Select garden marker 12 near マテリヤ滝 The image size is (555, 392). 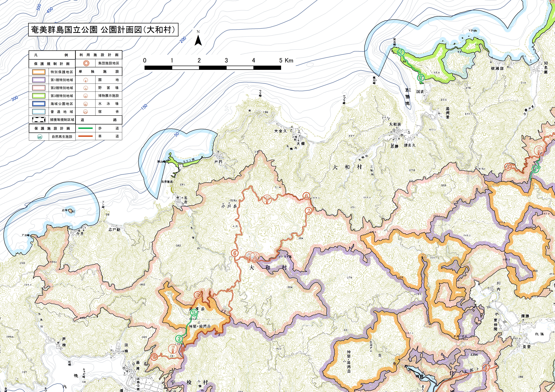[x=249, y=256]
